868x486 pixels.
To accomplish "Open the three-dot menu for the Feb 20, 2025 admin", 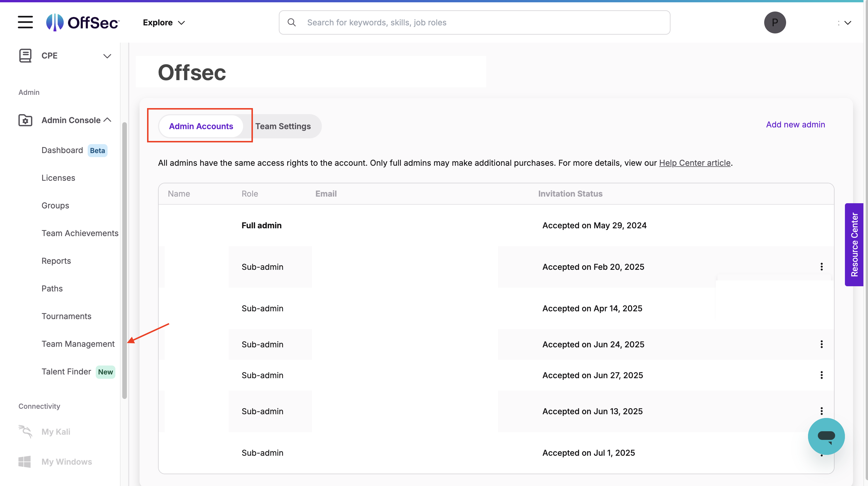I will tap(822, 267).
